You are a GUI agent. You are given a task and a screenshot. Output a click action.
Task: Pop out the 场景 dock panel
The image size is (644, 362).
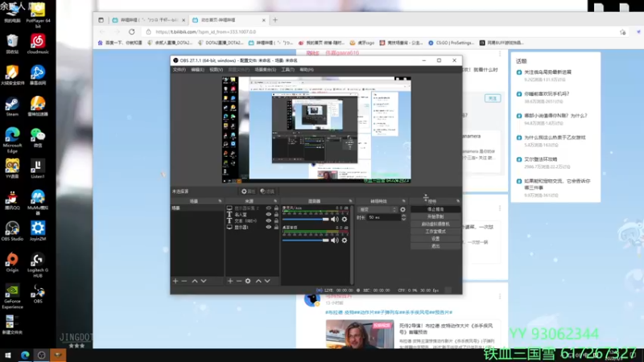click(220, 201)
